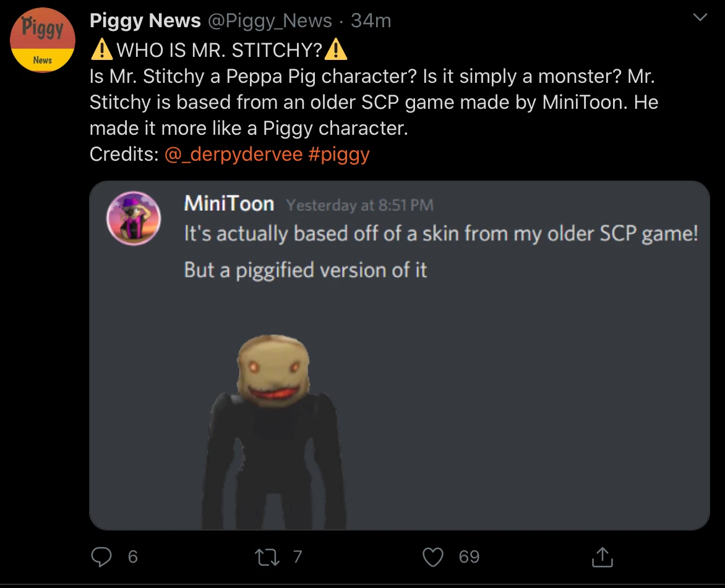Open the Piggy News profile avatar
Viewport: 725px width, 588px height.
pos(42,40)
